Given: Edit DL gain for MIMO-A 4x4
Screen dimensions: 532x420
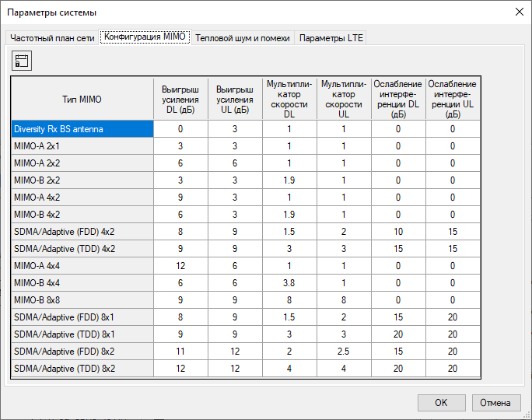Looking at the screenshot, I should point(180,266).
